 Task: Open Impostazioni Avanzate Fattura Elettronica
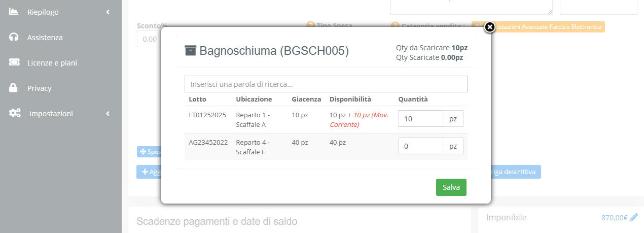tap(548, 27)
